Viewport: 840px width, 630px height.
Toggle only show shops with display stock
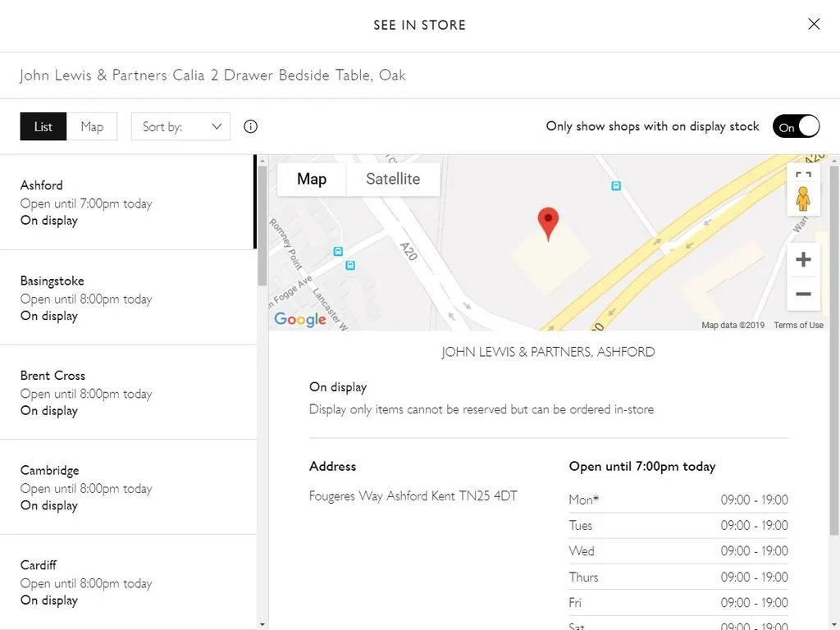coord(796,126)
